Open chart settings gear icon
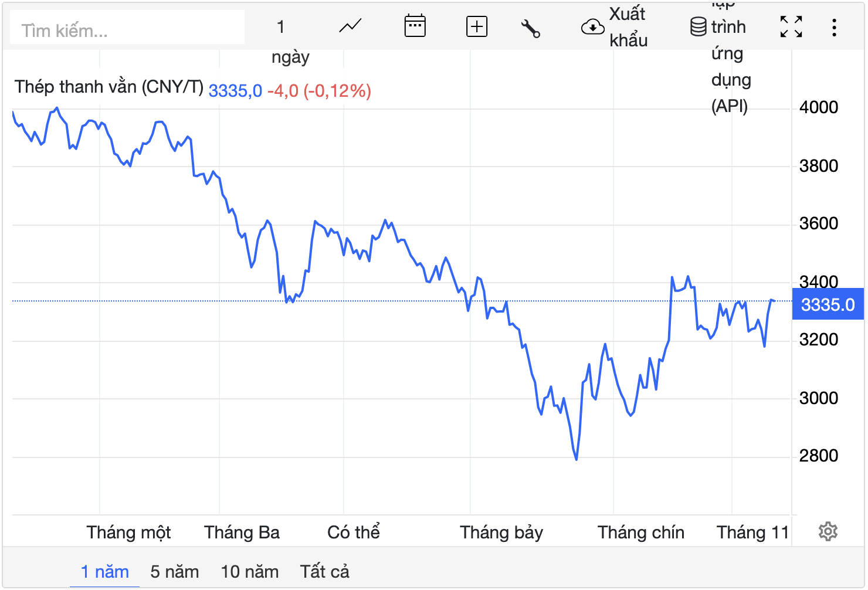 point(828,532)
